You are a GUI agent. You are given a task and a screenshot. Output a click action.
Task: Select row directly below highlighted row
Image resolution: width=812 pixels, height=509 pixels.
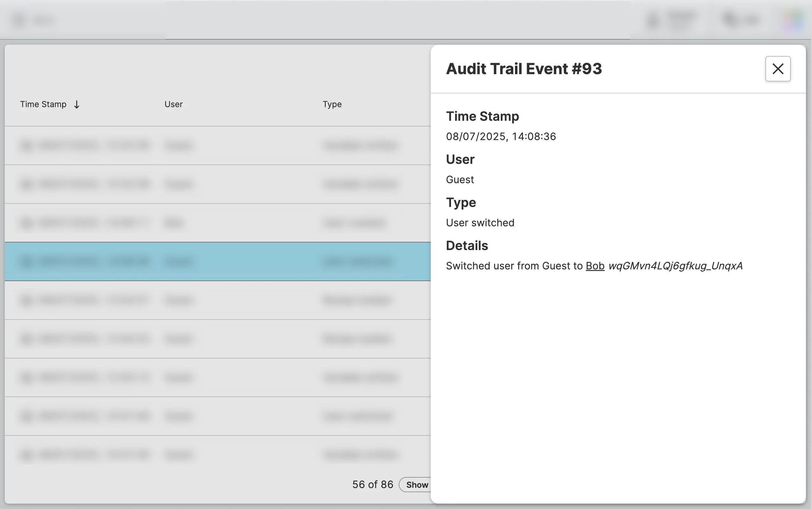pyautogui.click(x=216, y=300)
